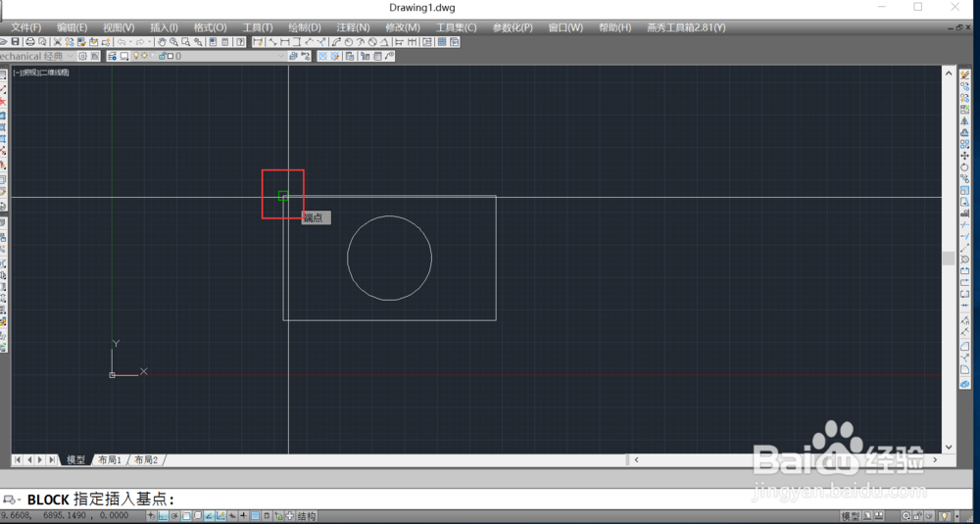Open the 编辑(E) menu

[x=72, y=27]
